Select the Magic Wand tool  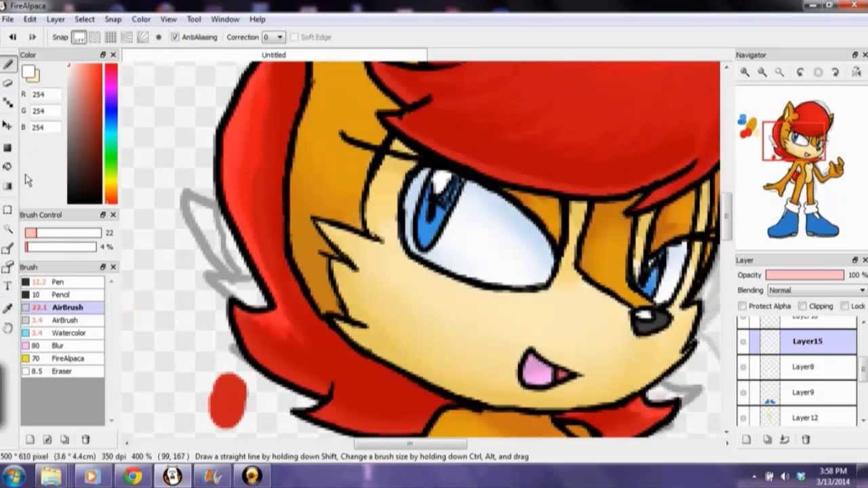[8, 229]
